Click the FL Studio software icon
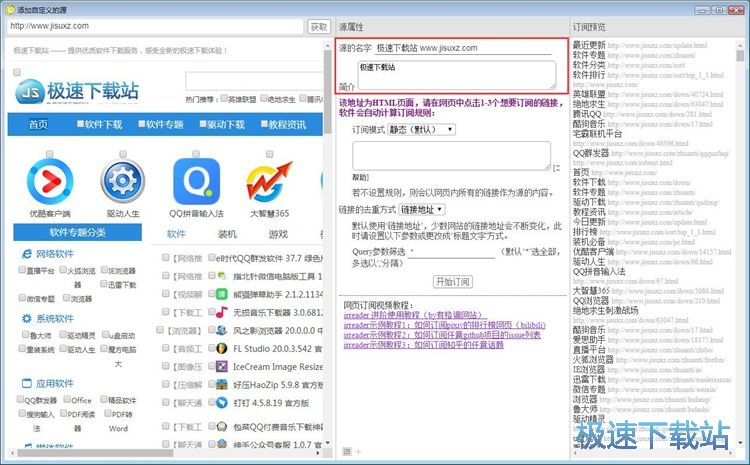 coord(222,348)
